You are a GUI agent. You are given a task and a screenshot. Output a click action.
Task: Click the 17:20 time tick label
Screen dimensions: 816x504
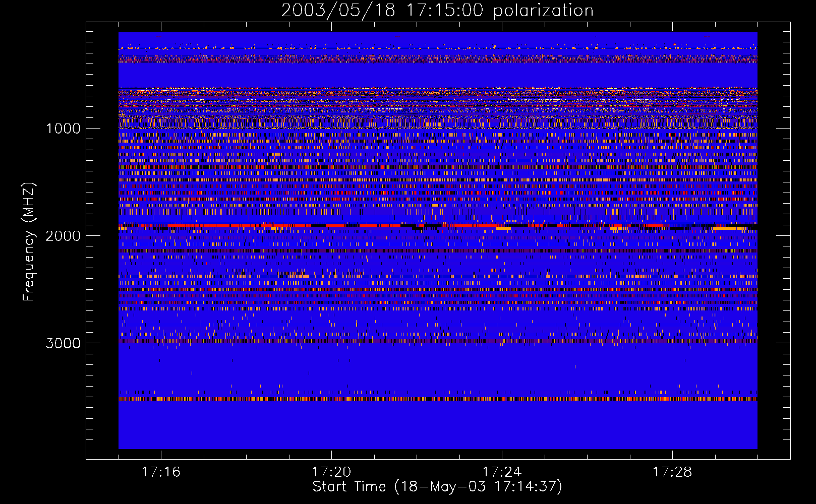point(331,472)
